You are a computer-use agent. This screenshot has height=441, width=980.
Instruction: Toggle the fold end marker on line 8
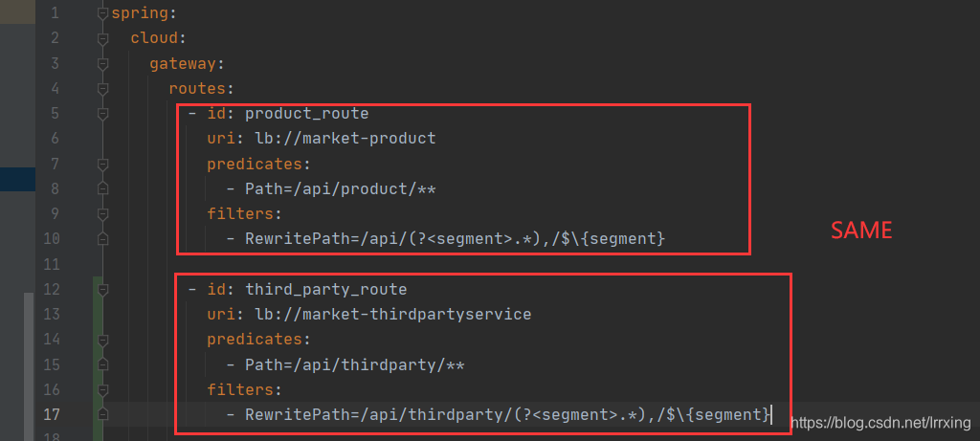click(x=103, y=188)
